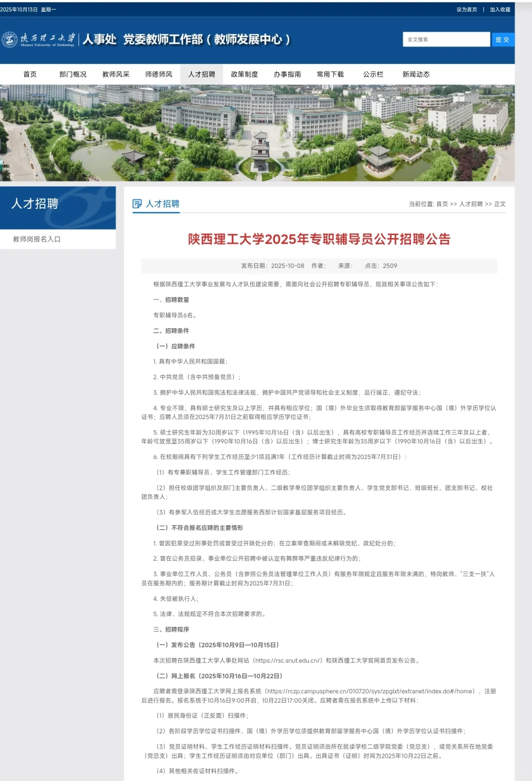Image resolution: width=532 pixels, height=781 pixels.
Task: Go to the 办事指南 navigation item
Action: point(287,74)
